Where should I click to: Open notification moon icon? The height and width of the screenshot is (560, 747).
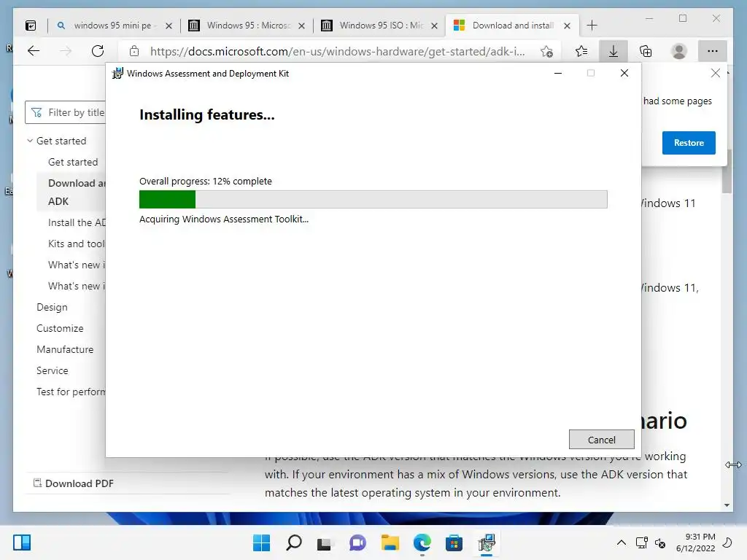coord(727,542)
